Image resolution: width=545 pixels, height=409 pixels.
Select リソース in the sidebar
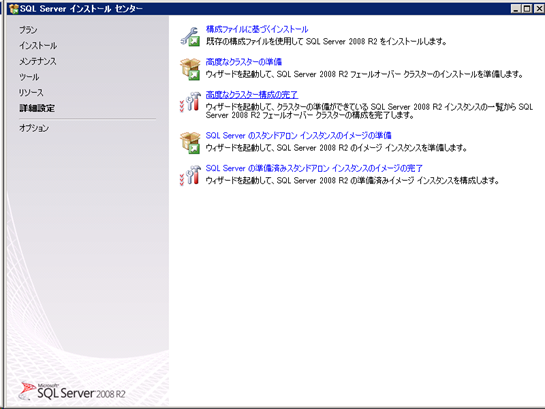31,92
